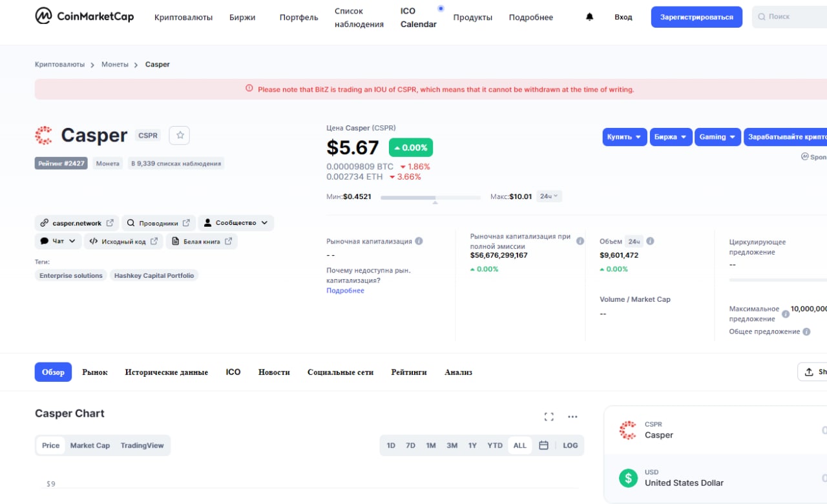827x504 pixels.
Task: Set chart range to 3M
Action: pyautogui.click(x=452, y=445)
